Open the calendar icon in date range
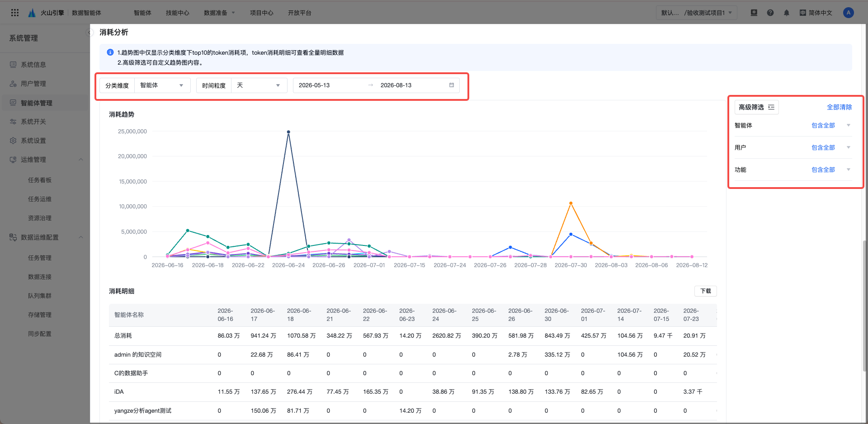Image resolution: width=868 pixels, height=424 pixels. point(451,85)
